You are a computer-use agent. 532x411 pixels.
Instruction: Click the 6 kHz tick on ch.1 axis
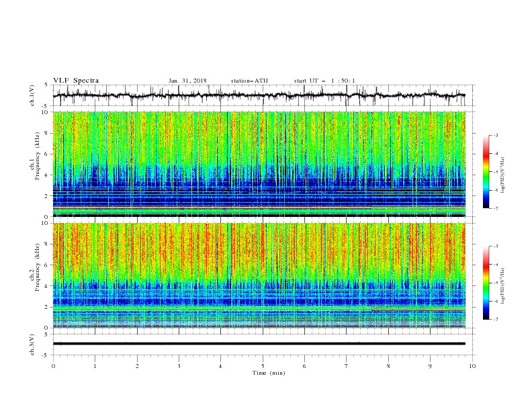pos(48,154)
